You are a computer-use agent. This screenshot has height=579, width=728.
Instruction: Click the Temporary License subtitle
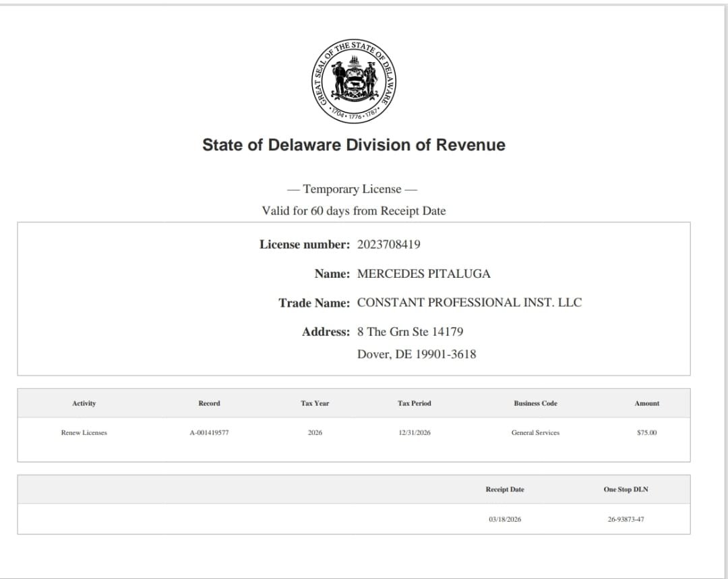click(354, 189)
